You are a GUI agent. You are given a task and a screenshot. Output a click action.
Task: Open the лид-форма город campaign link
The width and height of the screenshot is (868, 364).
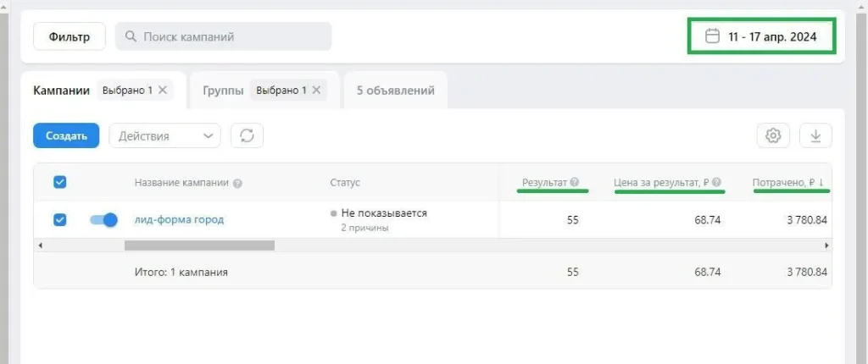(179, 220)
